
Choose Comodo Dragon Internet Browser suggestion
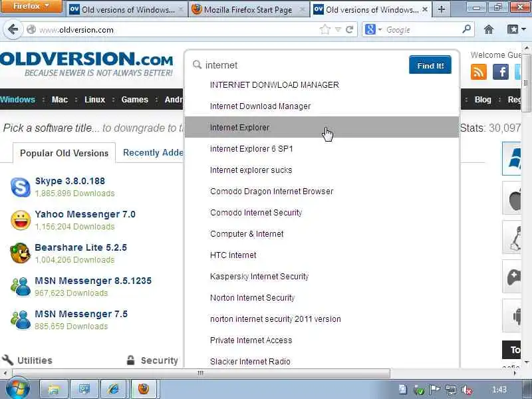(322, 192)
